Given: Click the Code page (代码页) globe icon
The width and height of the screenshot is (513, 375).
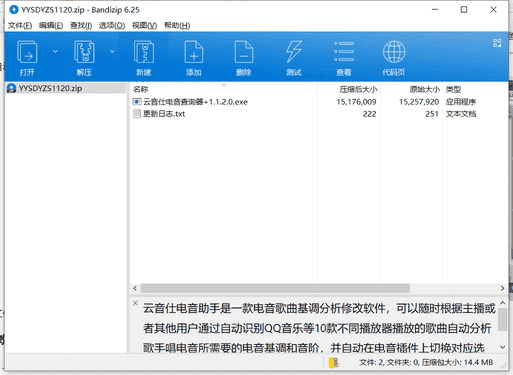Looking at the screenshot, I should (394, 52).
